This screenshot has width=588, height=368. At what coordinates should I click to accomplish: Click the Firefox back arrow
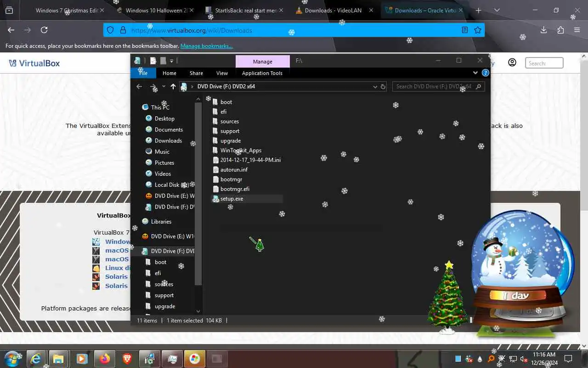tap(11, 30)
